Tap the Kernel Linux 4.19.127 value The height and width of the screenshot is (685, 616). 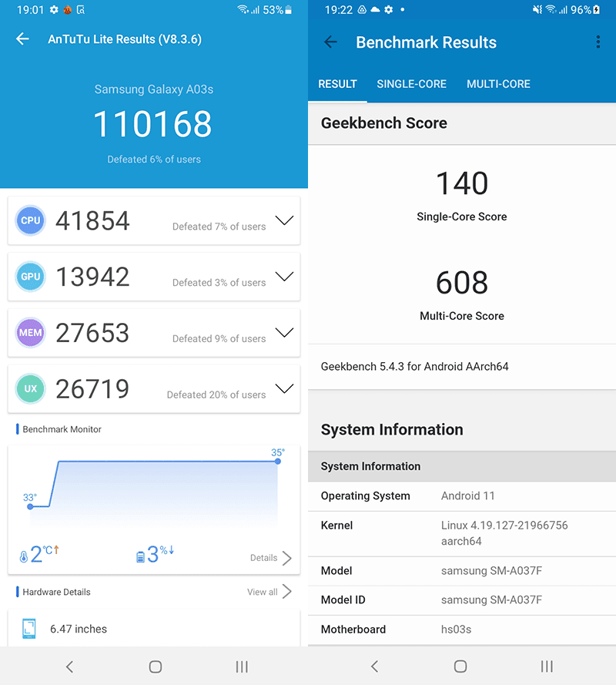coord(504,533)
